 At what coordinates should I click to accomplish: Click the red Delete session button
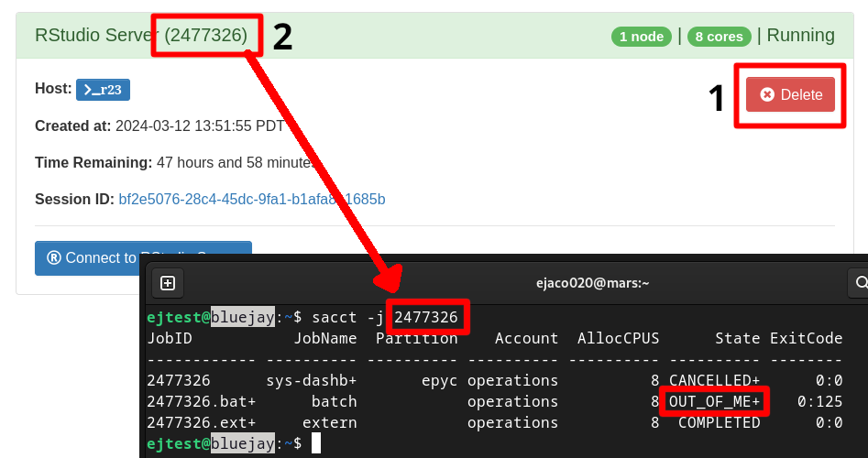click(790, 94)
